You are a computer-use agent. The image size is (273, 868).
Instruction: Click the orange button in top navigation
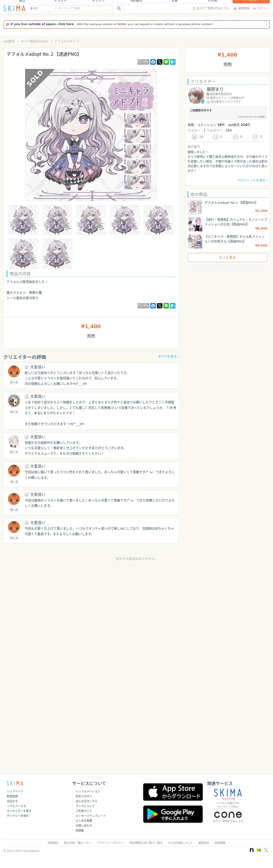(251, 1)
